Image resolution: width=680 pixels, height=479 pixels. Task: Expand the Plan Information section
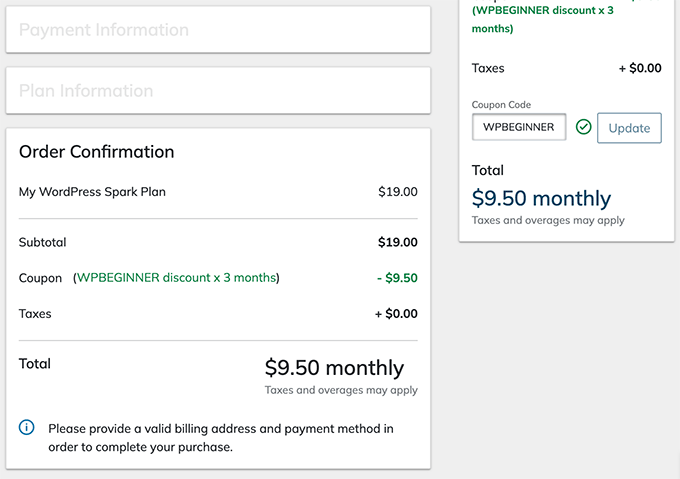pyautogui.click(x=218, y=91)
